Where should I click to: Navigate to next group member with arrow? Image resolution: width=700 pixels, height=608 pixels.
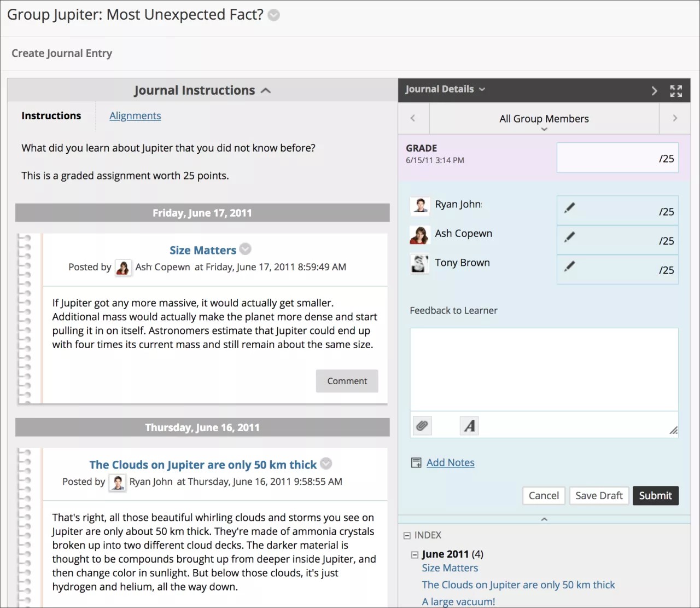click(x=674, y=118)
